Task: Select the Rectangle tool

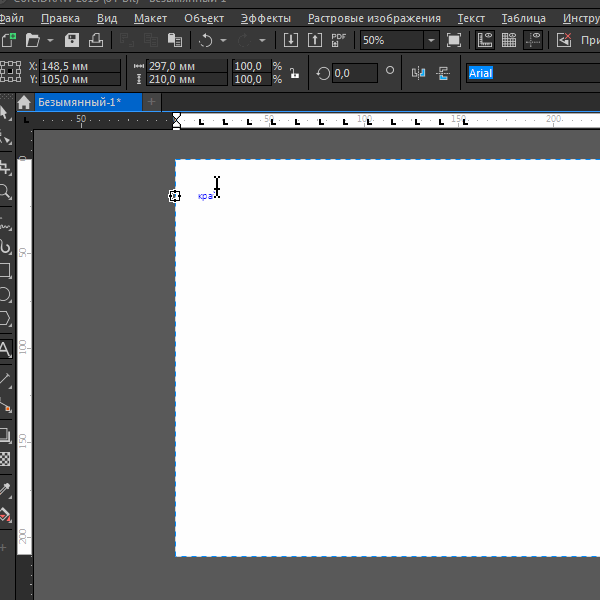Action: click(5, 270)
